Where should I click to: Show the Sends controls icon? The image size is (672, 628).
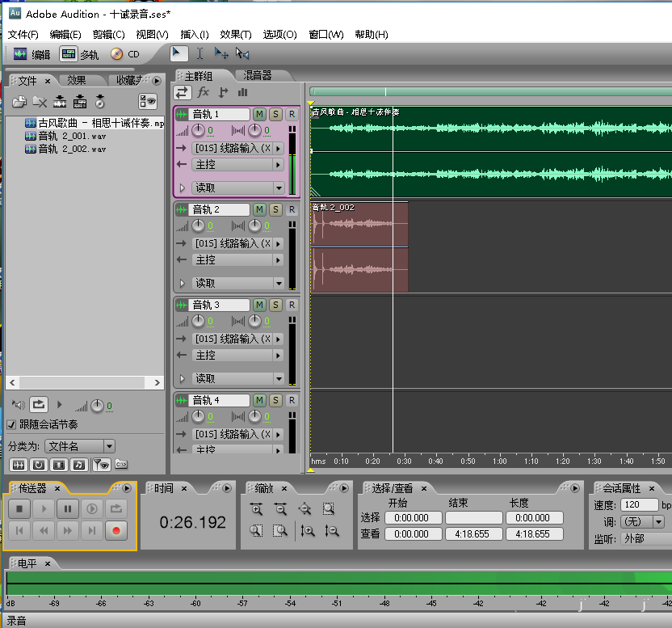point(223,92)
